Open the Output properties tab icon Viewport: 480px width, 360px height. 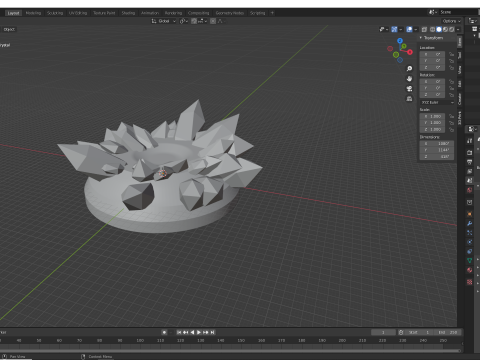click(469, 162)
